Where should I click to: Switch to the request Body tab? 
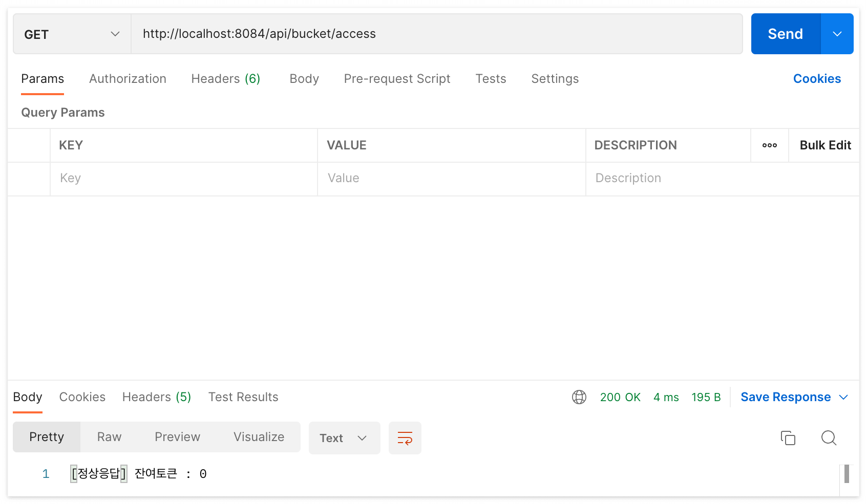pyautogui.click(x=304, y=79)
